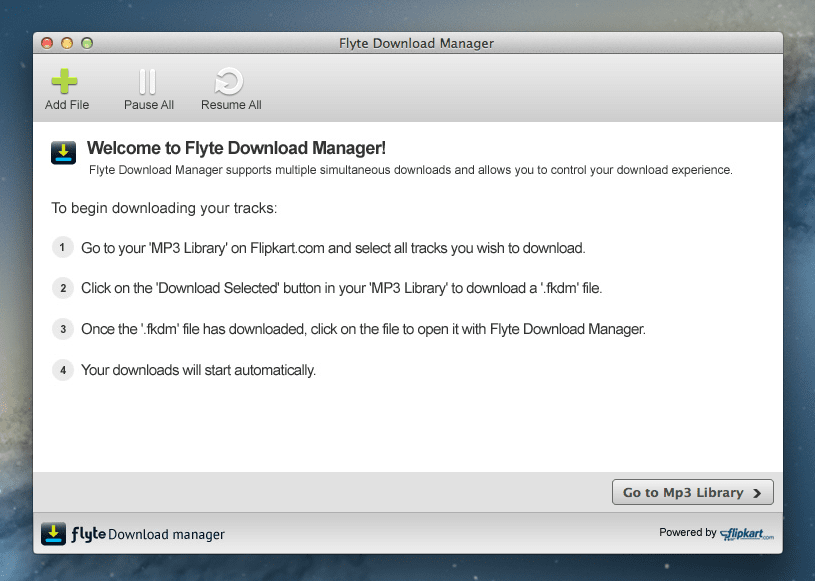
Task: Click 'To begin downloading your tracks:' text
Action: [x=164, y=208]
